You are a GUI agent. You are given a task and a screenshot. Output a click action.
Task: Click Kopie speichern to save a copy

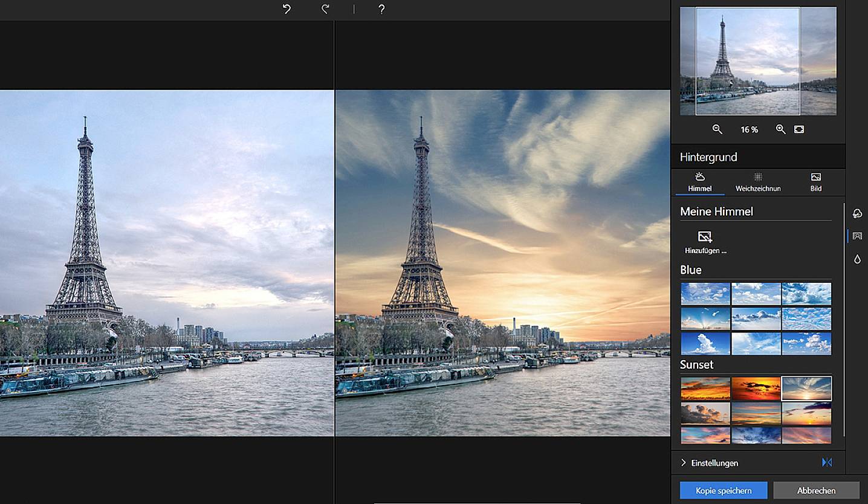(x=723, y=490)
